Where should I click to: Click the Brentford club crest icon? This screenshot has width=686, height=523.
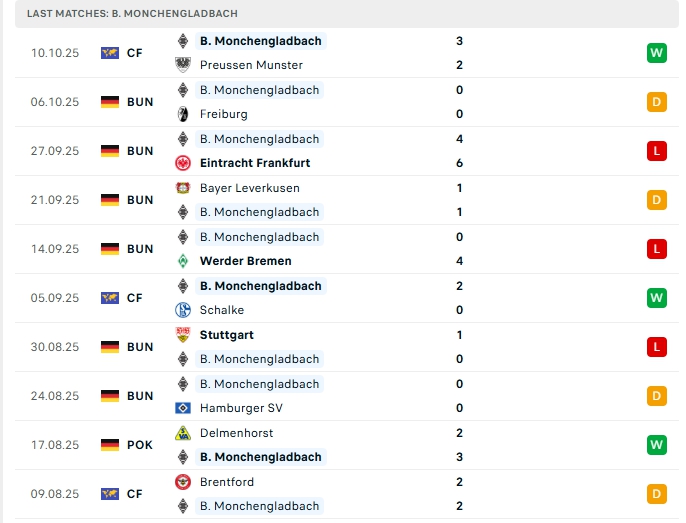coord(183,482)
